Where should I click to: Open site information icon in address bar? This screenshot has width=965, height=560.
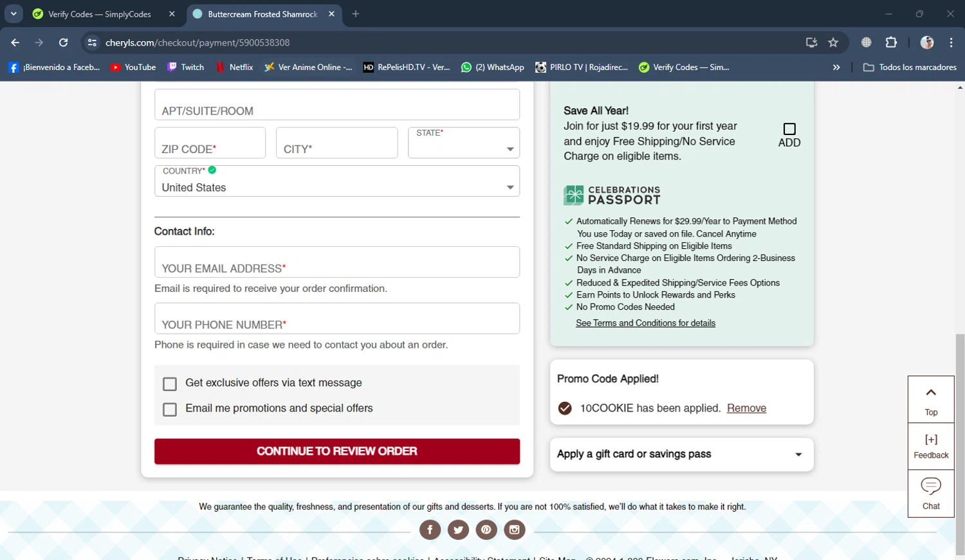pyautogui.click(x=92, y=42)
